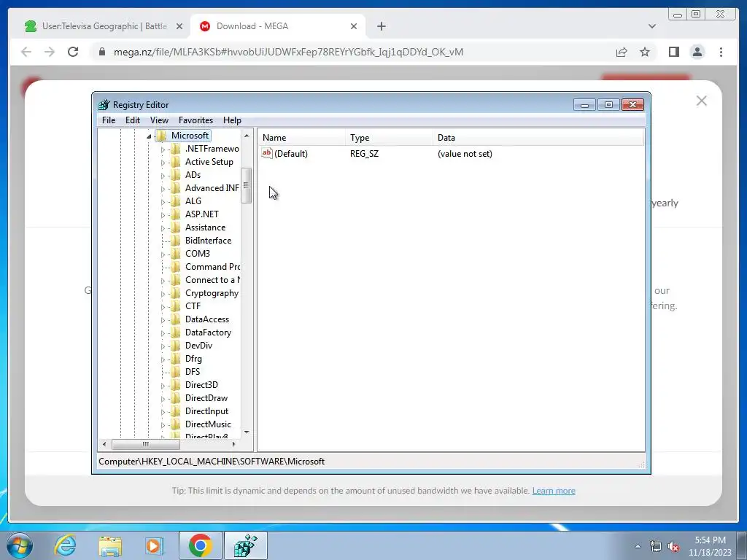Sort values by the Name column header

tap(301, 138)
